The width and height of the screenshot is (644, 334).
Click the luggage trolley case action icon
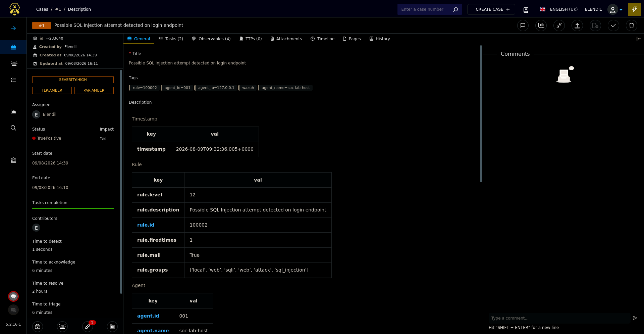click(541, 26)
